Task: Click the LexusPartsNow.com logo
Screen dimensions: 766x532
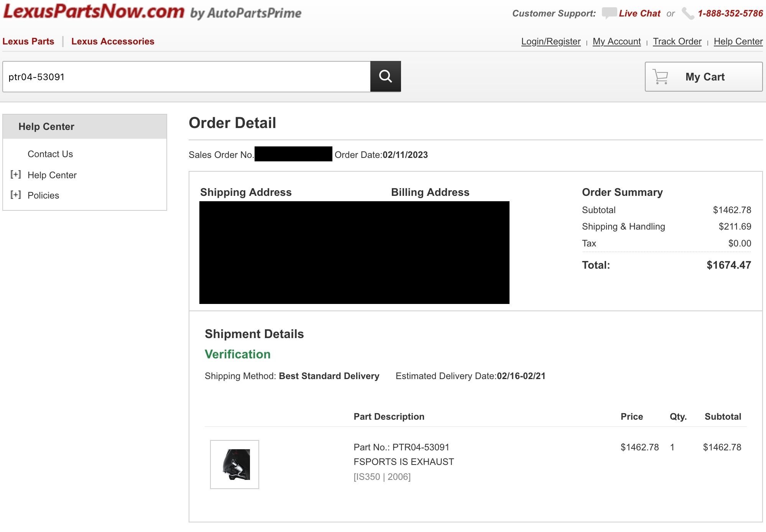Action: (94, 11)
